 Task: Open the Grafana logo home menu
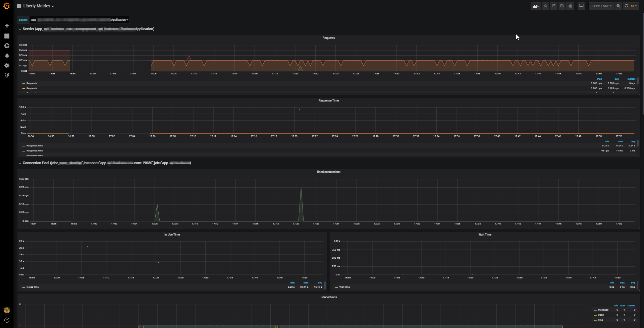coord(6,6)
